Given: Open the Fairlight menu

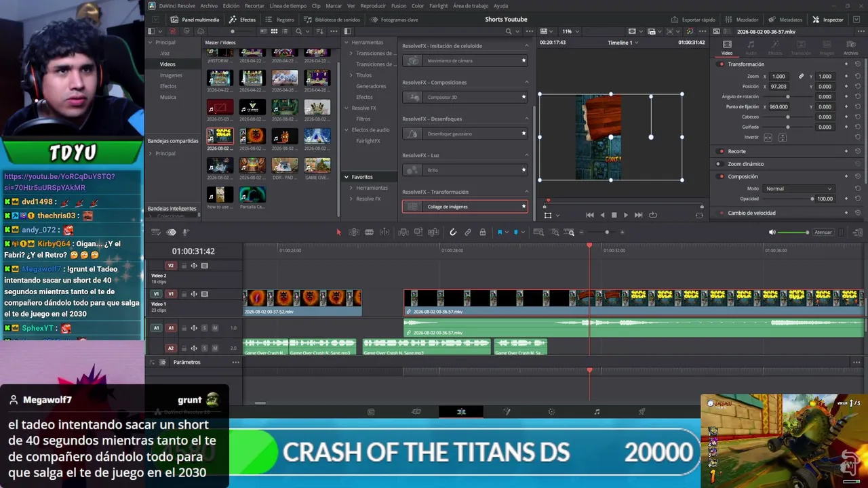Looking at the screenshot, I should tap(439, 6).
